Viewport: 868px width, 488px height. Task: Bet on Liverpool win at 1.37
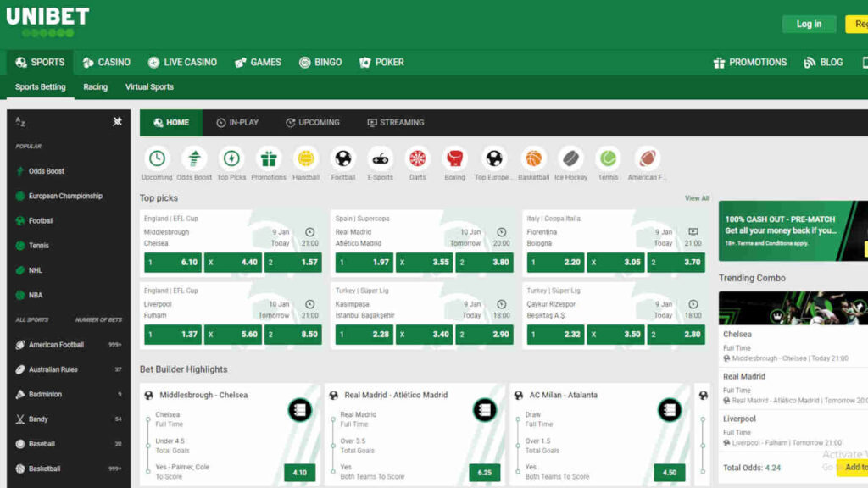point(173,334)
